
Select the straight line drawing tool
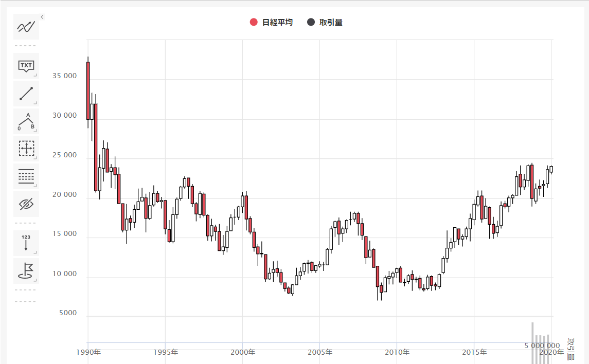pyautogui.click(x=26, y=94)
